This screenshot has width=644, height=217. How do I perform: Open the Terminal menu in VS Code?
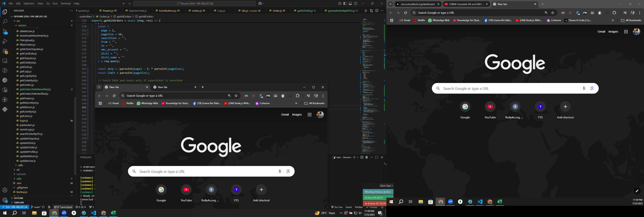65,3
